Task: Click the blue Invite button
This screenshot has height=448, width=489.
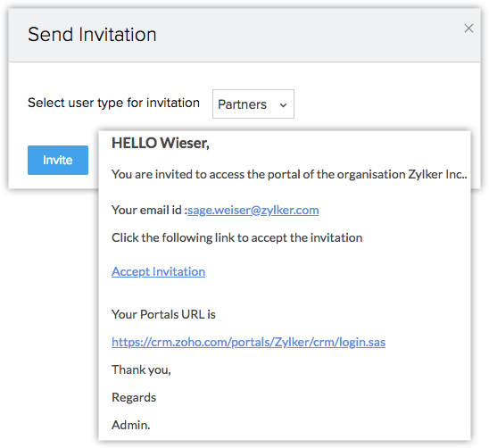Action: 58,160
